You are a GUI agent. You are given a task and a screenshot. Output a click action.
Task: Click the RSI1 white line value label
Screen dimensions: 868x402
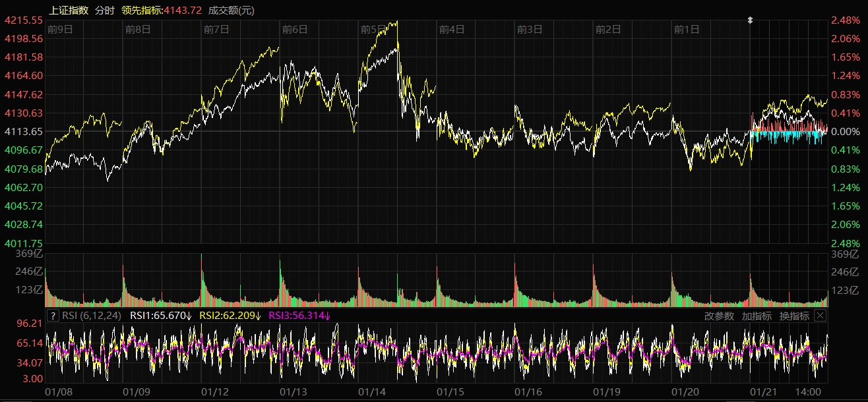click(161, 316)
